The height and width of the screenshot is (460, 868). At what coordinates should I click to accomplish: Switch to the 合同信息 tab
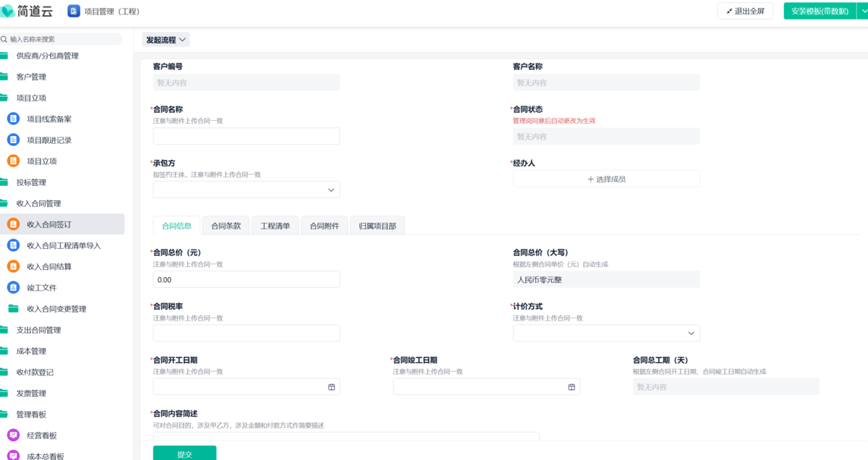(x=176, y=226)
